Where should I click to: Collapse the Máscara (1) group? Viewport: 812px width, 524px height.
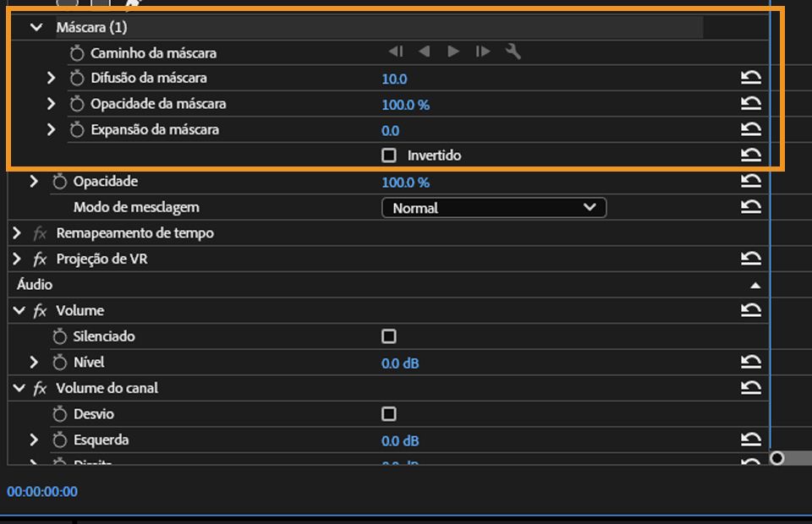click(36, 27)
